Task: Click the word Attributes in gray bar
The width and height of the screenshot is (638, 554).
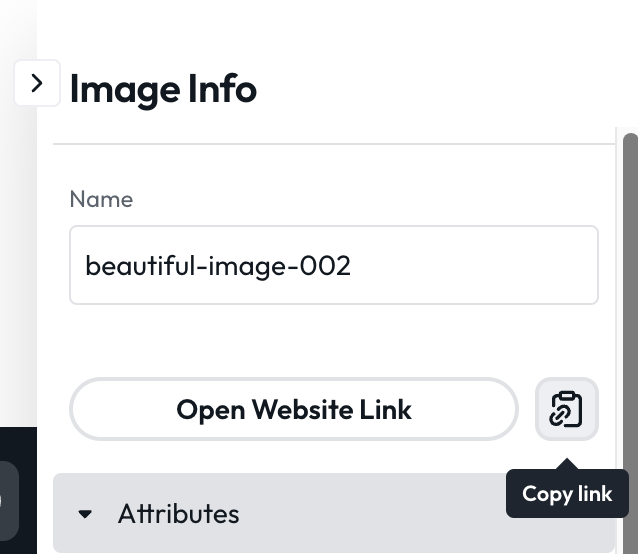Action: click(x=178, y=514)
